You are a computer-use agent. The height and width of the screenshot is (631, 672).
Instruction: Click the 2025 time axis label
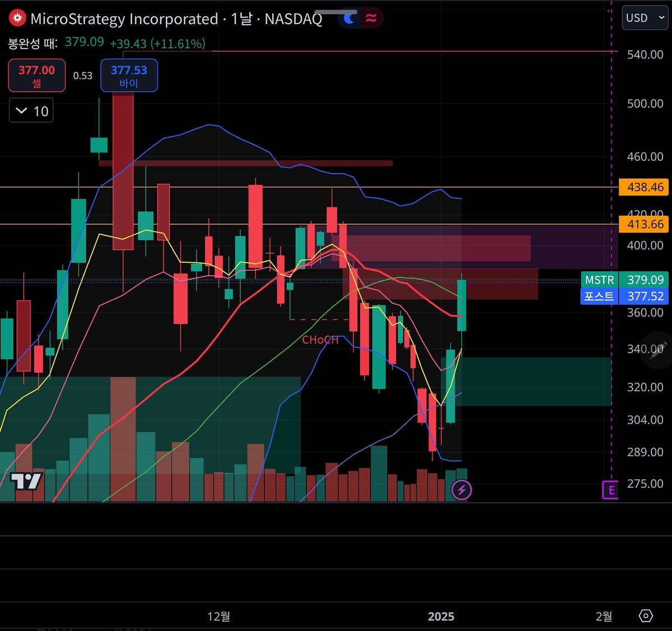coord(441,616)
